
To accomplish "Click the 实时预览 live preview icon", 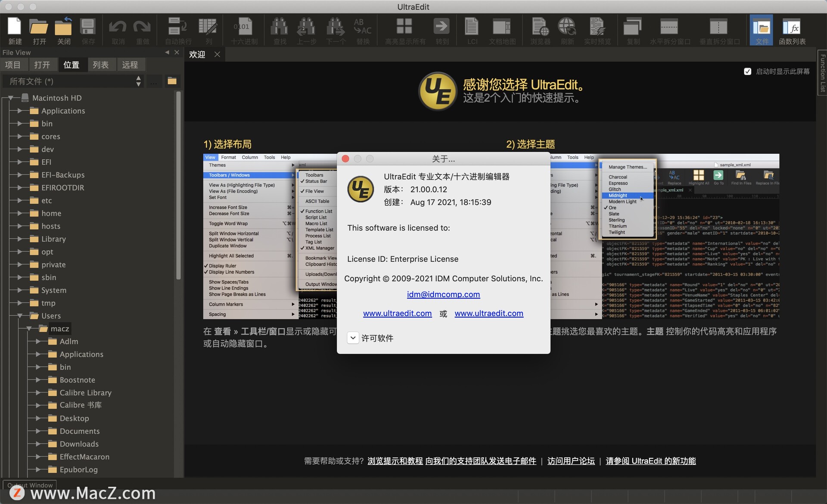I will click(x=597, y=30).
